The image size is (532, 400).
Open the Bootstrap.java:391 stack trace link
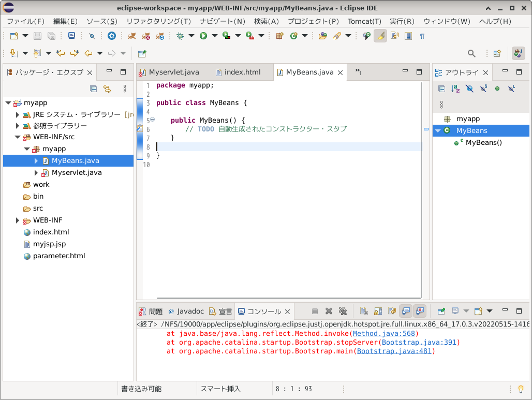pos(419,343)
